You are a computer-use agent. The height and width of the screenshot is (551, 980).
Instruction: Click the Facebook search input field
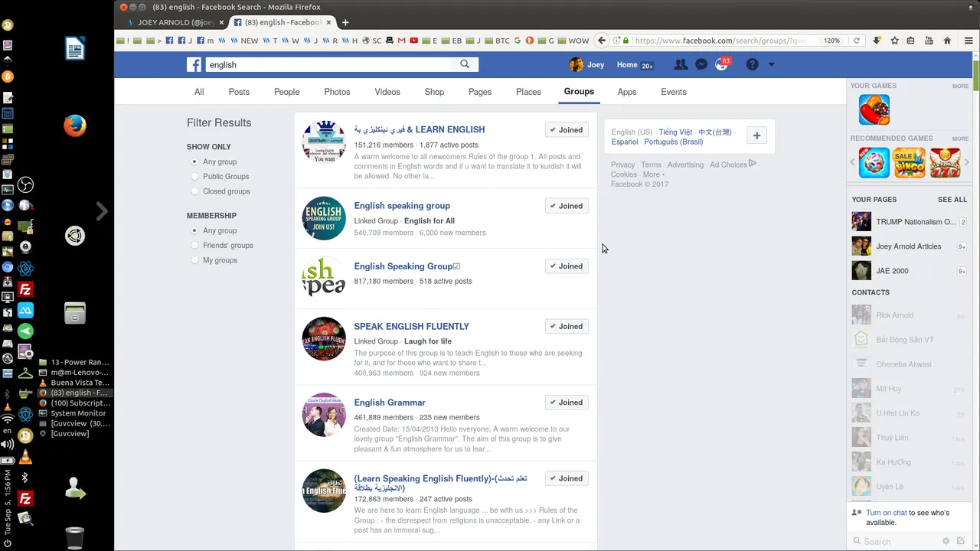click(329, 65)
